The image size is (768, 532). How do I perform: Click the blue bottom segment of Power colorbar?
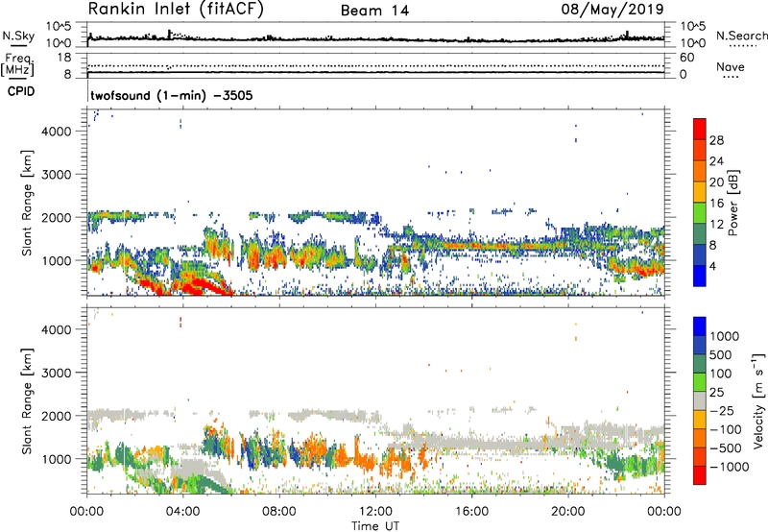click(700, 276)
